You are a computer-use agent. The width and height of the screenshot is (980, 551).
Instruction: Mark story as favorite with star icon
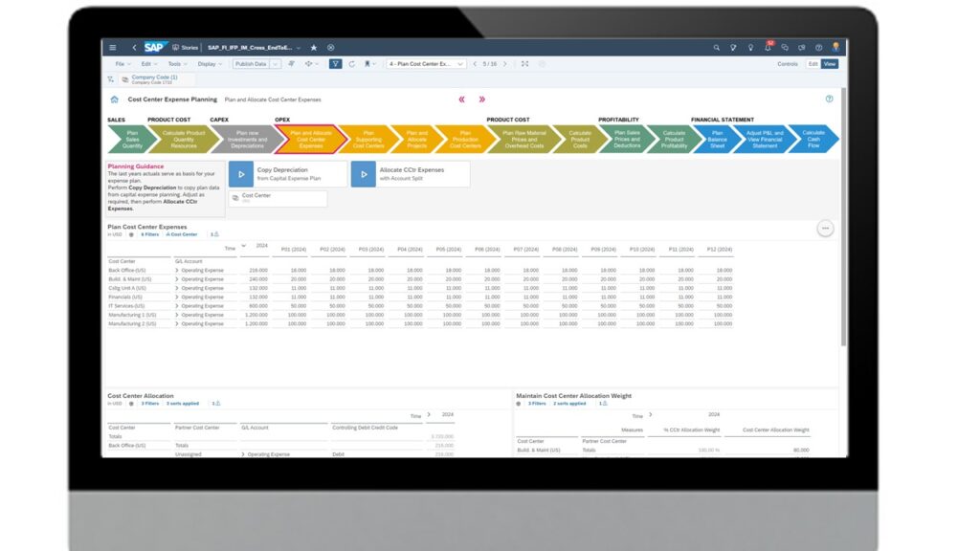coord(314,47)
